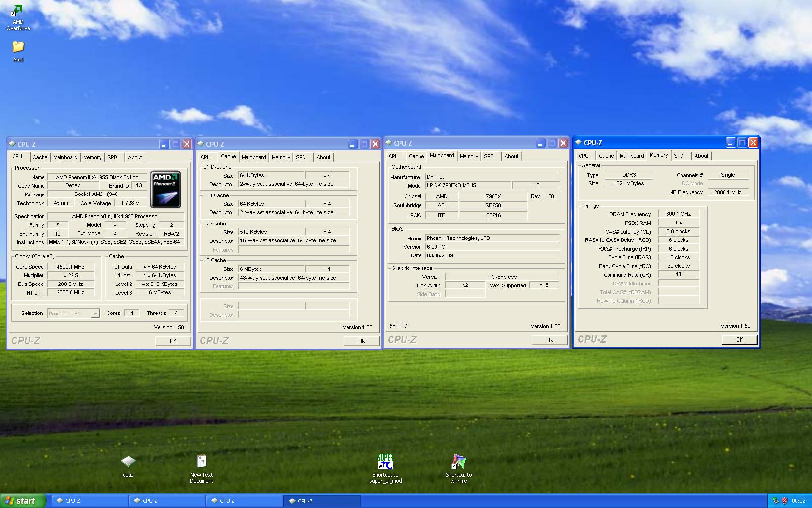
Task: Click the Code Name Deneb field
Action: click(73, 186)
